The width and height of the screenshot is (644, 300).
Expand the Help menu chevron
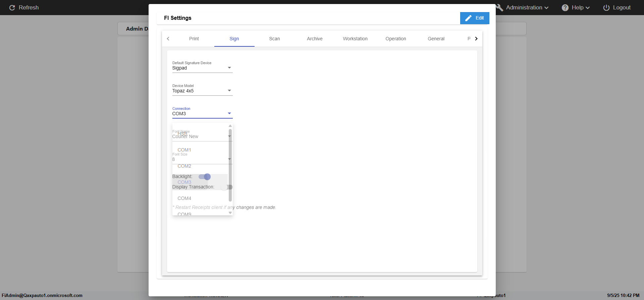pyautogui.click(x=588, y=8)
